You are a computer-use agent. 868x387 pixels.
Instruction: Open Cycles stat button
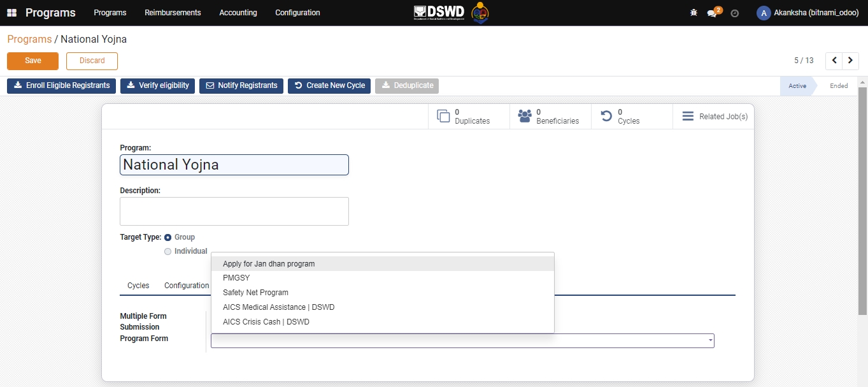click(632, 117)
